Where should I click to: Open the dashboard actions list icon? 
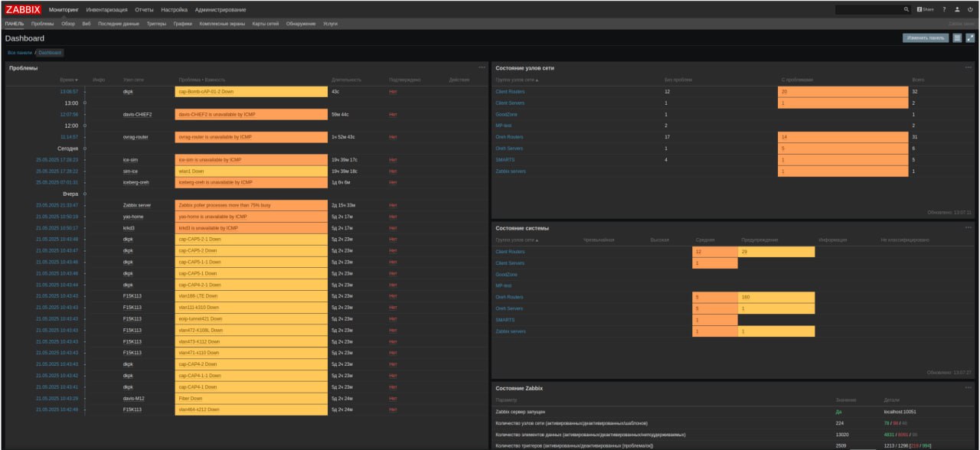pos(957,38)
